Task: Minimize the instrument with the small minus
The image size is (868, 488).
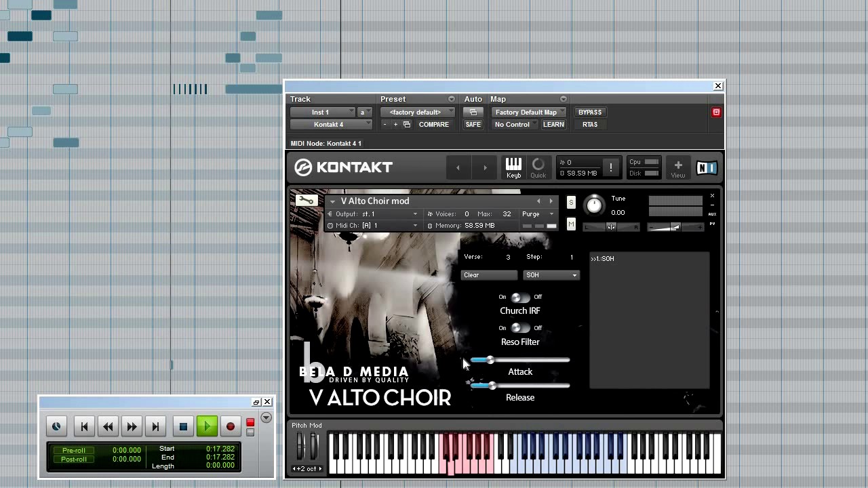Action: point(712,205)
